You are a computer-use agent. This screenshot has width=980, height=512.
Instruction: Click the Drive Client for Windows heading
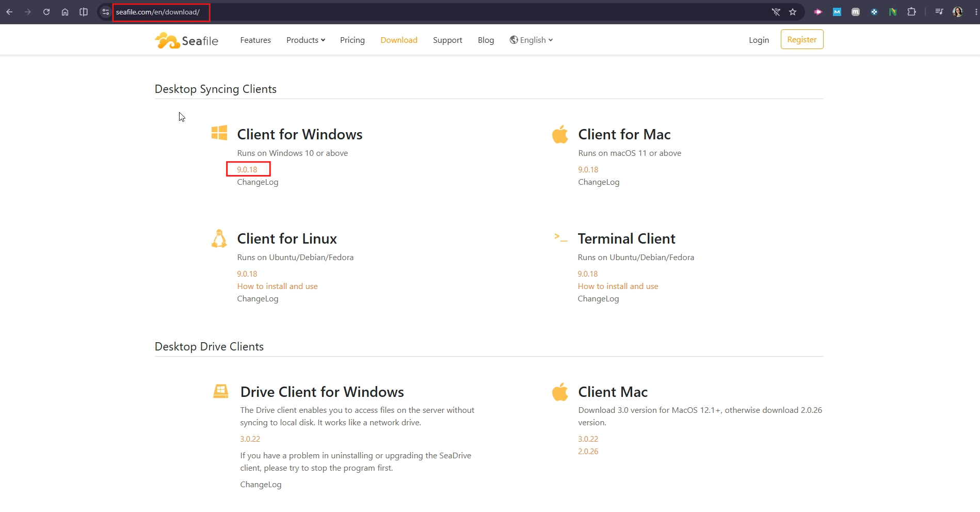(x=322, y=392)
